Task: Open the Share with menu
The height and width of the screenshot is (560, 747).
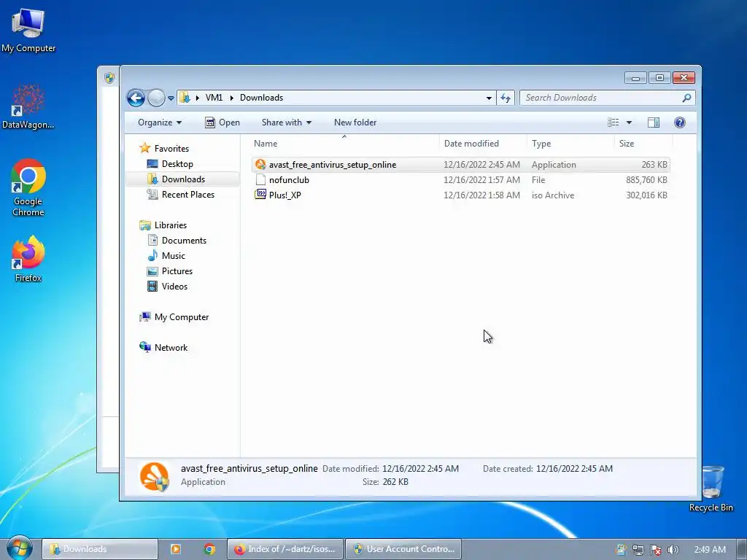Action: (x=286, y=122)
